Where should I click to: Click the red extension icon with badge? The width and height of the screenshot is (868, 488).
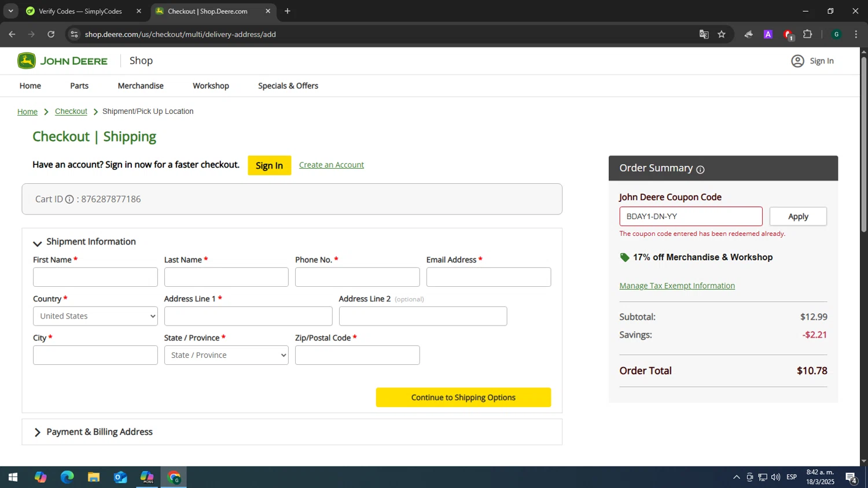pyautogui.click(x=788, y=35)
